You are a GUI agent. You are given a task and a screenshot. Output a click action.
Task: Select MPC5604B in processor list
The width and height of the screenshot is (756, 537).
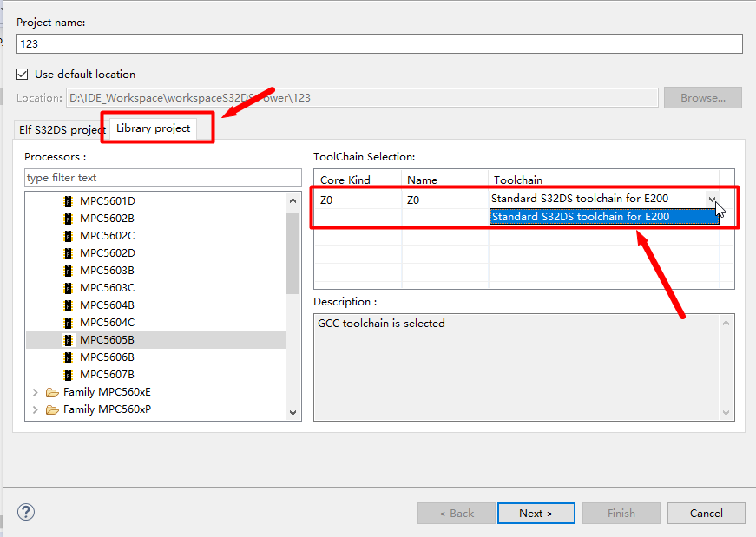pos(107,305)
